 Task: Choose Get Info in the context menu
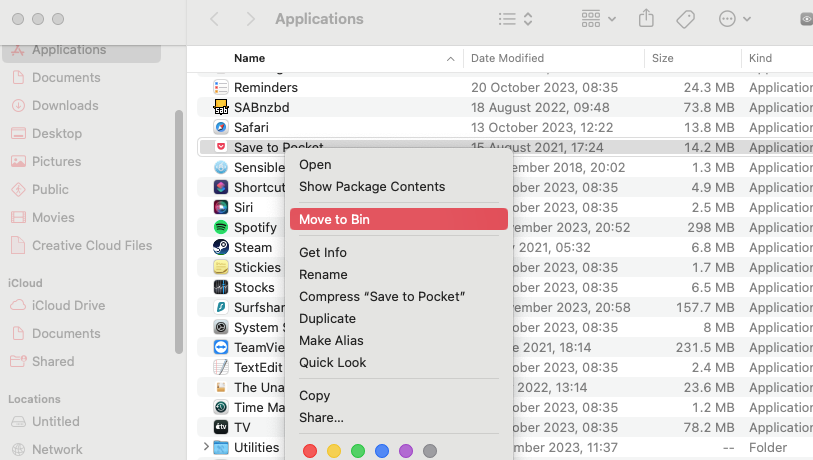click(398, 253)
